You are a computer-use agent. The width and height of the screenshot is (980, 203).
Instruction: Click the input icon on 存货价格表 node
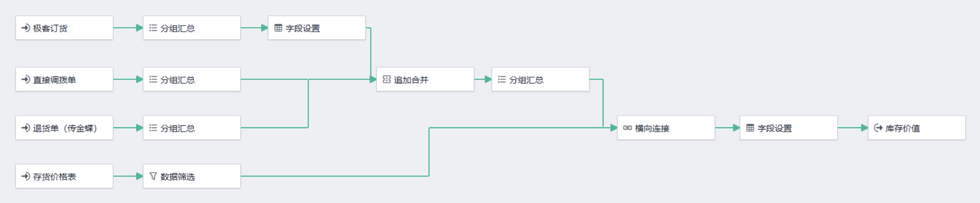pos(26,176)
